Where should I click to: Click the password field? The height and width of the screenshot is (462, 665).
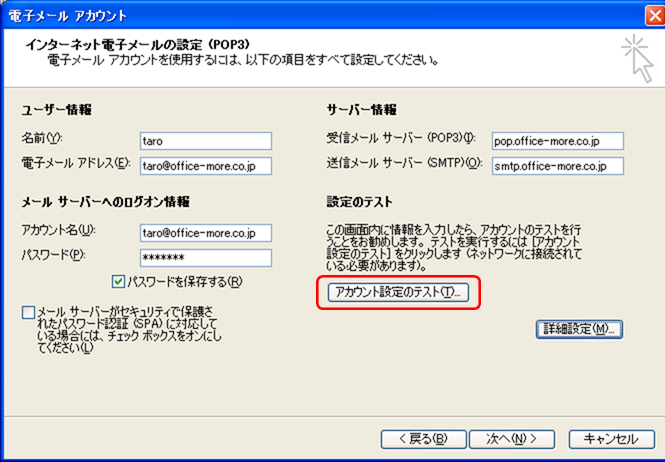(x=206, y=258)
